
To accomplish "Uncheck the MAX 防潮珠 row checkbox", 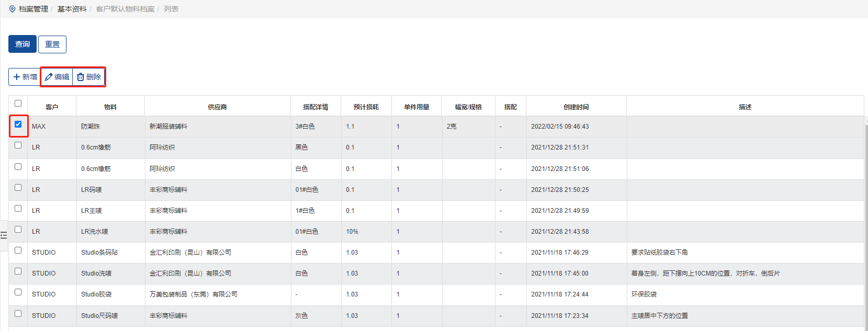I will [x=18, y=124].
